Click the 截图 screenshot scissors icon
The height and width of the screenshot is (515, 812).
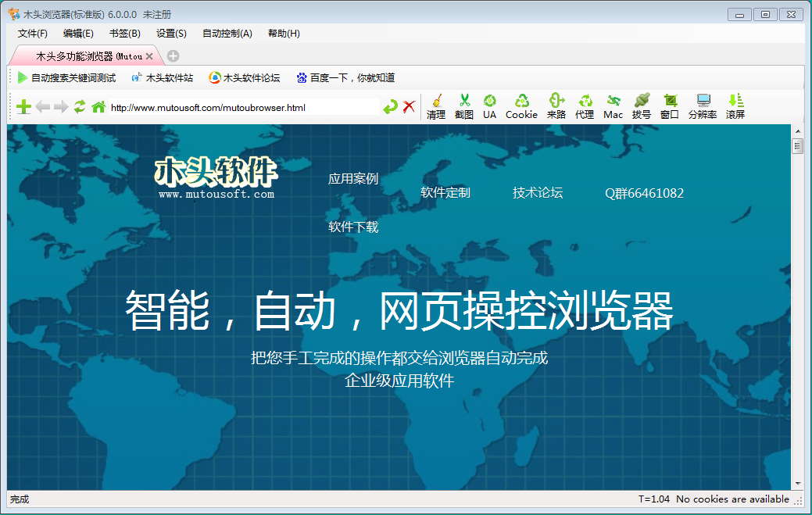click(x=464, y=106)
